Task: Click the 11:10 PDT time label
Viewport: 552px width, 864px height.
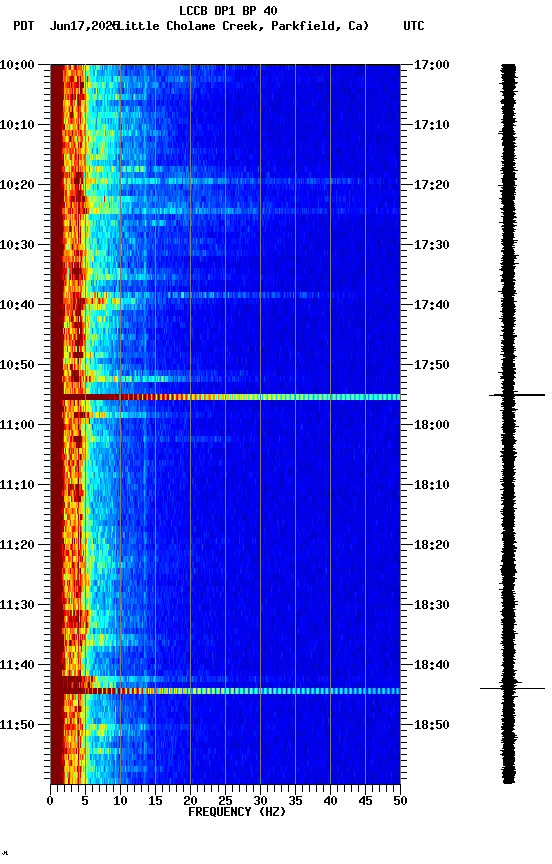Action: pos(17,485)
